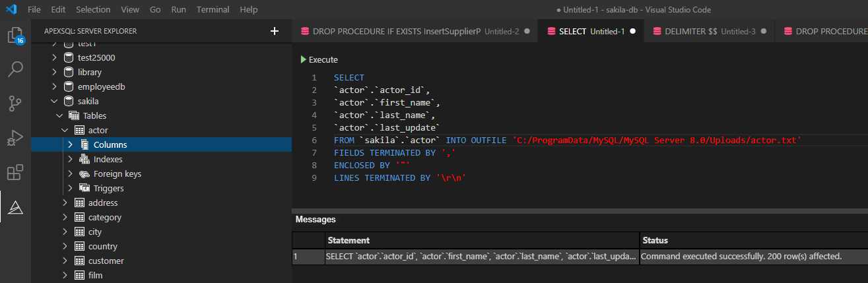The image size is (868, 283).
Task: Open the Selection menu
Action: click(93, 10)
